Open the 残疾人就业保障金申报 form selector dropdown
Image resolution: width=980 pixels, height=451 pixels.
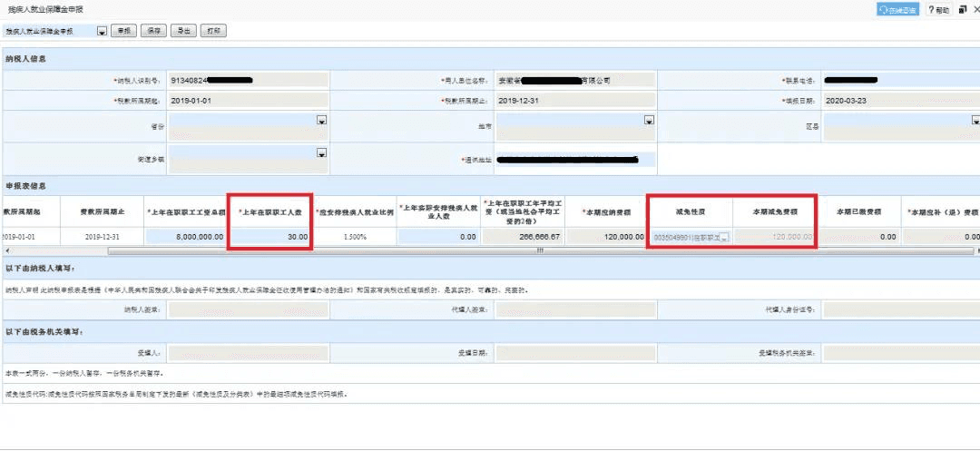coord(102,31)
